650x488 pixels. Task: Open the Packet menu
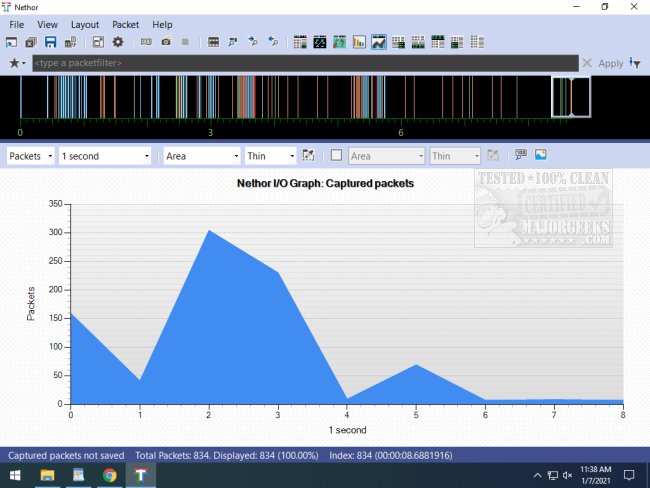coord(125,24)
